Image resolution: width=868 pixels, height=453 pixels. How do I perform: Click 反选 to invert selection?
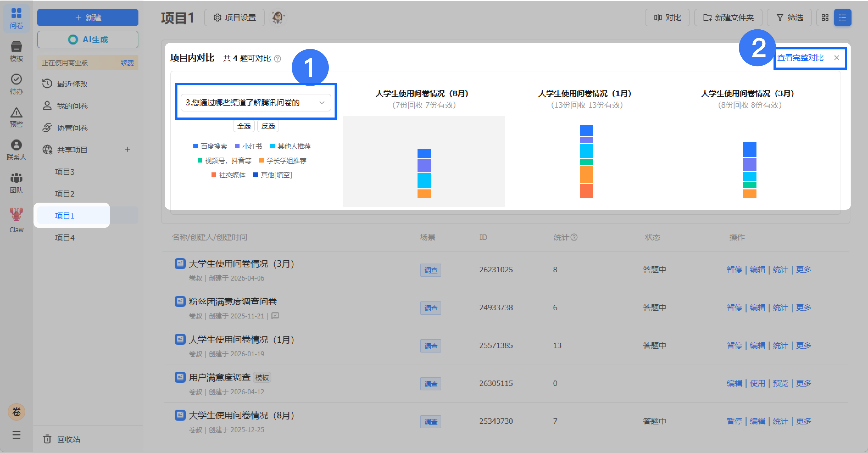point(268,126)
